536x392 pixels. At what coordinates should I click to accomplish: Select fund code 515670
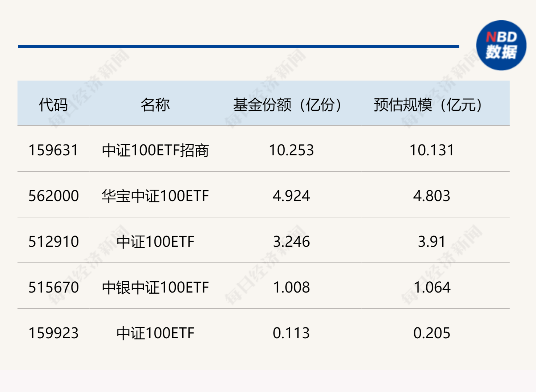(x=53, y=287)
